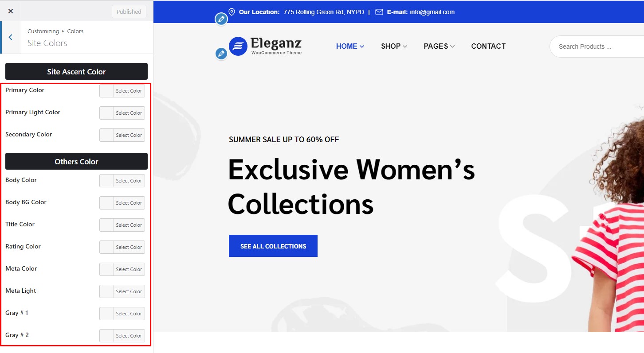Screen dimensions: 644x353
Task: Open the Secondary Color picker
Action: 122,135
